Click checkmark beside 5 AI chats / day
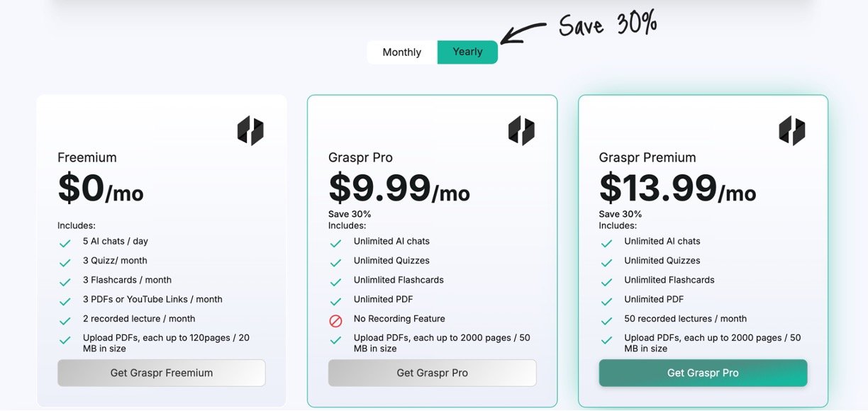This screenshot has height=411, width=868. pyautogui.click(x=65, y=243)
